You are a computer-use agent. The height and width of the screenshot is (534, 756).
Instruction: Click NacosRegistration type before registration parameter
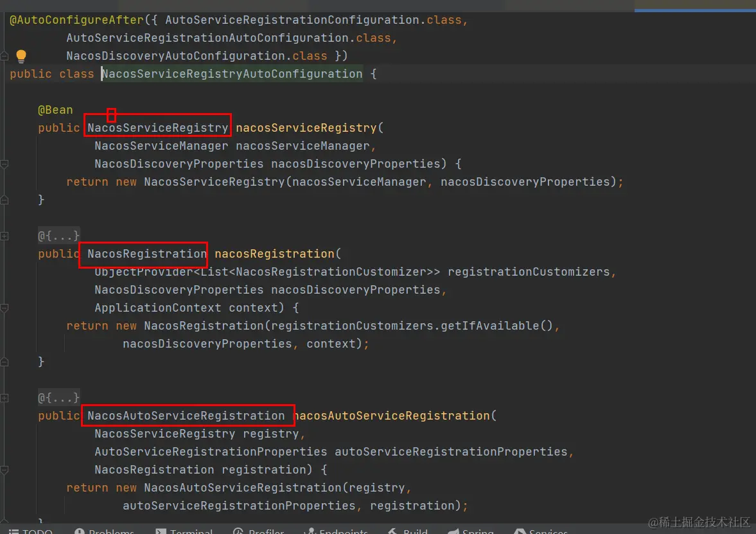tap(154, 470)
